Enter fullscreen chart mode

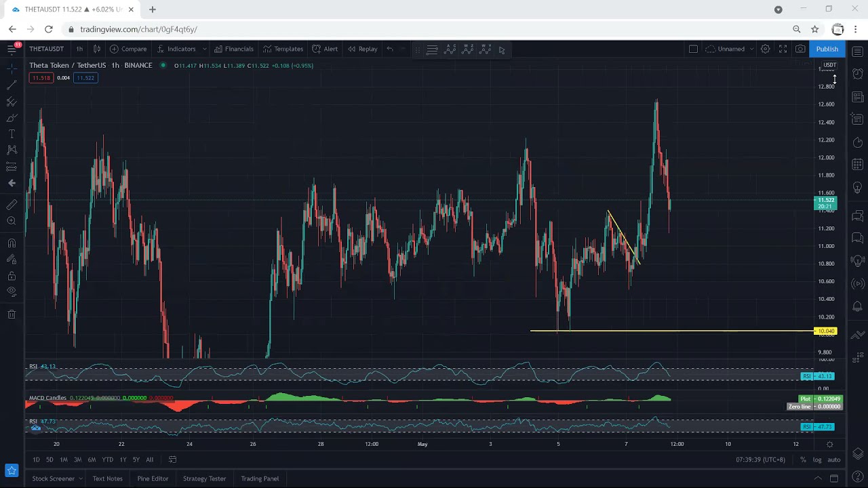pyautogui.click(x=783, y=49)
